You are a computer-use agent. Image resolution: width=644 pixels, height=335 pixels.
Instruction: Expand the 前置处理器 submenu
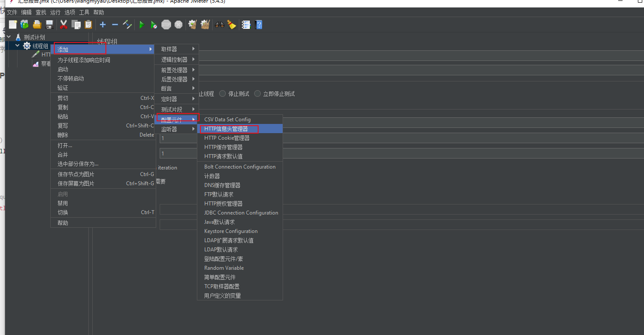(176, 70)
